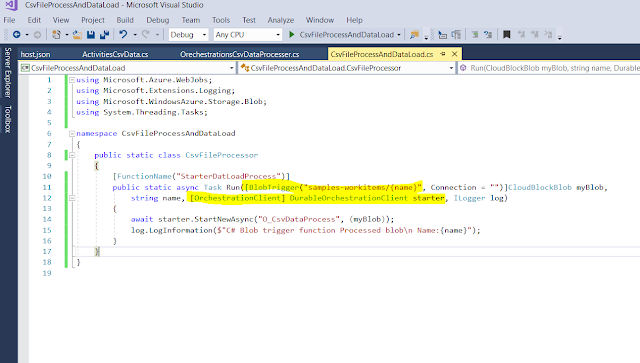Viewport: 640px width, 363px height.
Task: Click the DurableOrchestrationClient type in code
Action: coord(349,198)
